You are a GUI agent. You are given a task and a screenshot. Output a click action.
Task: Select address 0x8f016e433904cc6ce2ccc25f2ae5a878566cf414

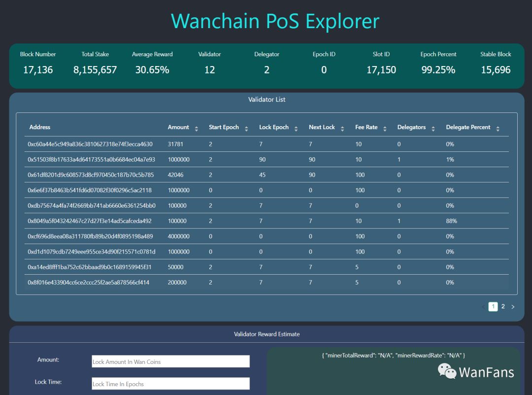(88, 282)
